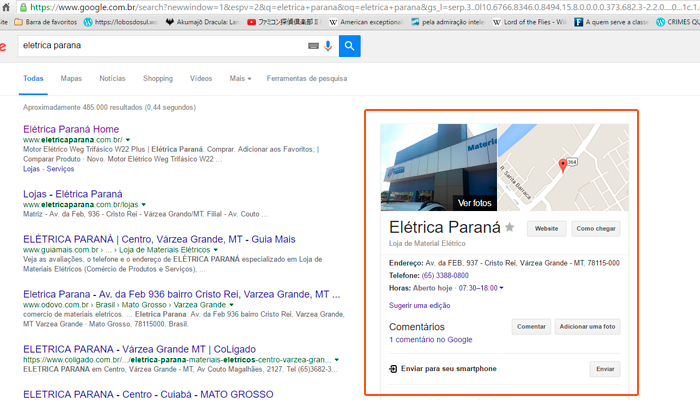Expand arrow beside coligado.com.br result URL
Image resolution: width=700 pixels, height=400 pixels.
point(337,360)
